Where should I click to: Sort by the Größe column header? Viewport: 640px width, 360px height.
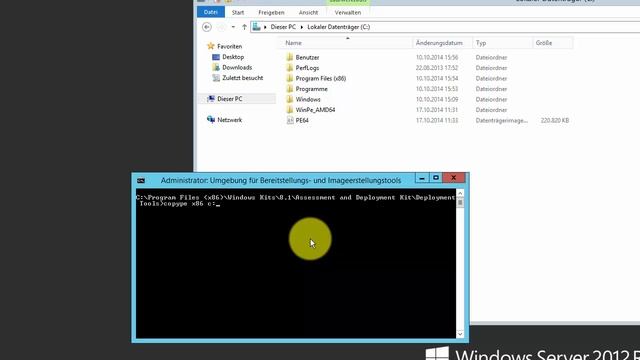[553, 43]
